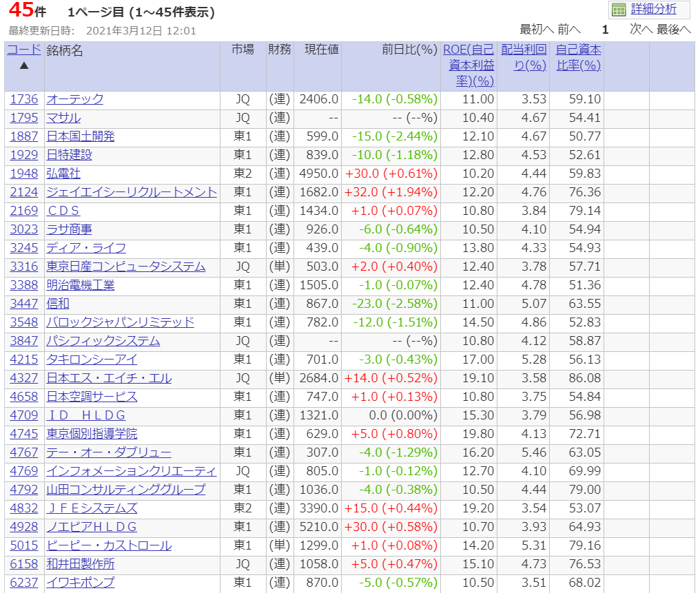The height and width of the screenshot is (593, 700).
Task: Click the ascending sort arrow under コード
Action: click(x=24, y=65)
